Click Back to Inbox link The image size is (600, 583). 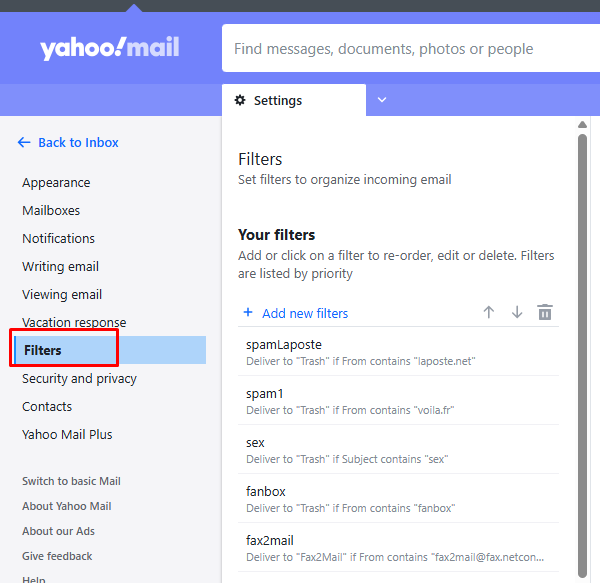coord(78,143)
